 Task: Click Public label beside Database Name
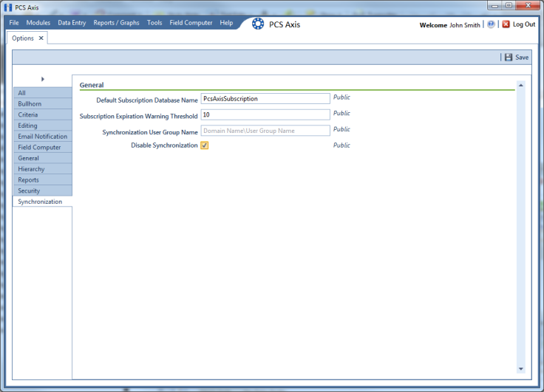pos(341,97)
